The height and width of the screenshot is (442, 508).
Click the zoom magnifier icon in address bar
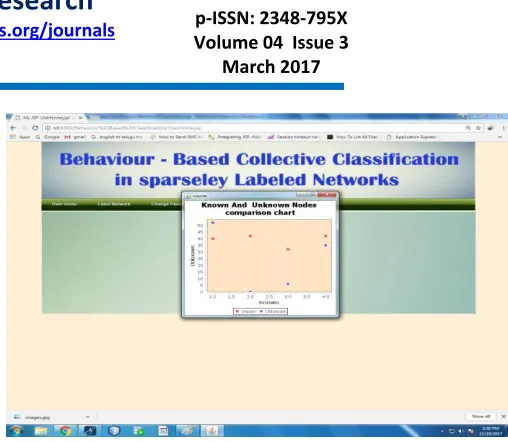tap(468, 128)
